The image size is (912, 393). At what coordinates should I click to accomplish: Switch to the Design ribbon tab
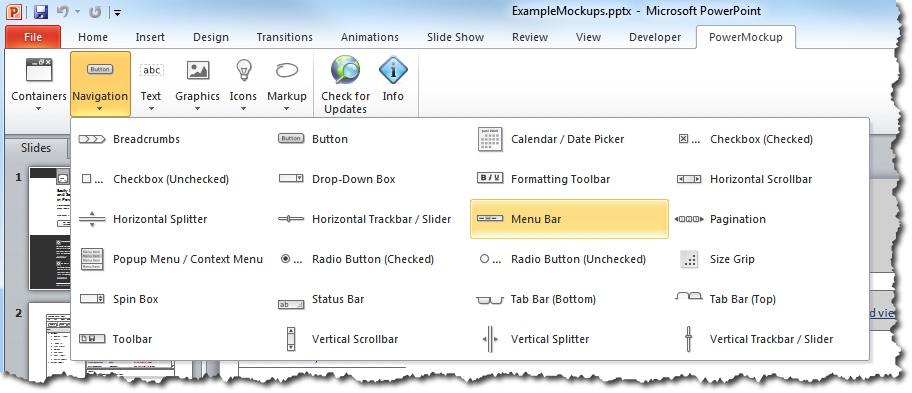[211, 37]
